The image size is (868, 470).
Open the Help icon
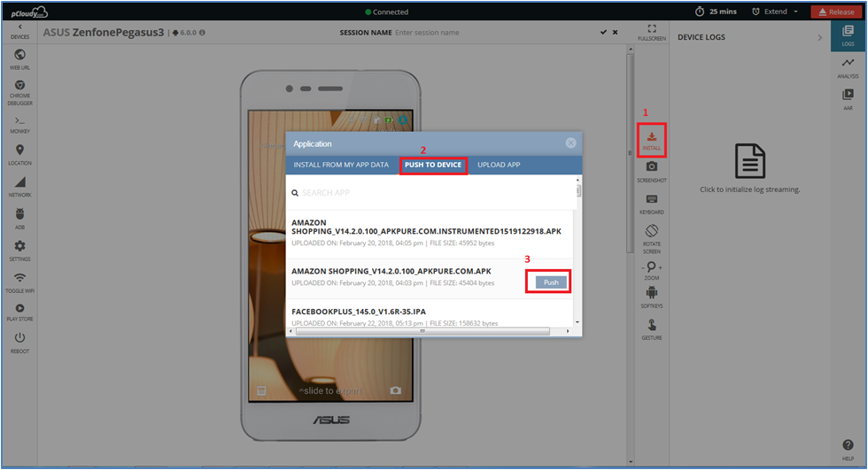coord(848,449)
